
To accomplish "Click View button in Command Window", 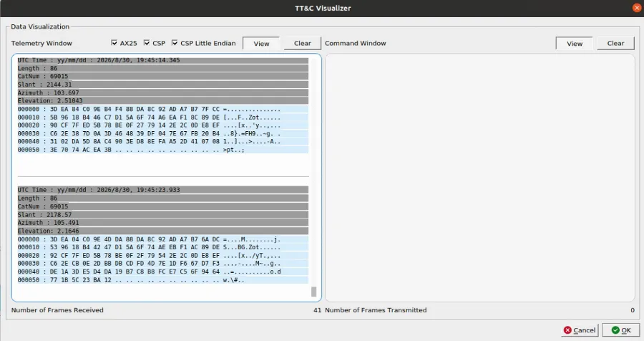I will coord(574,43).
